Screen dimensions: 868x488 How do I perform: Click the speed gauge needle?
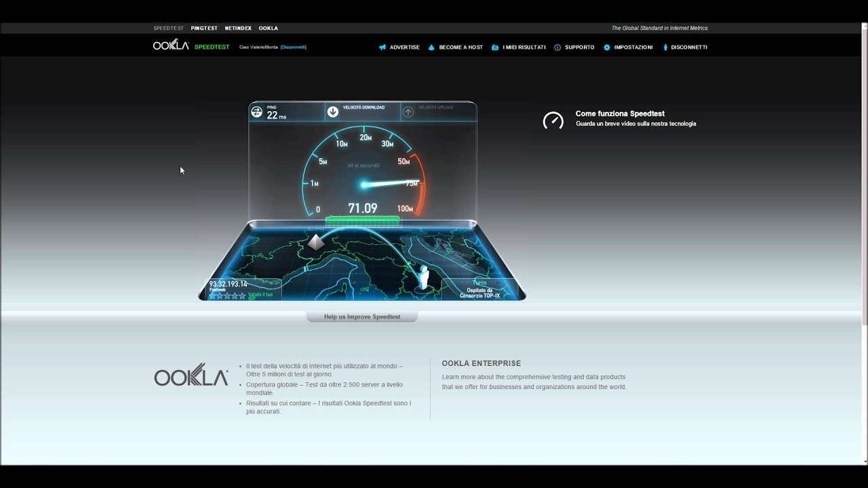click(392, 183)
